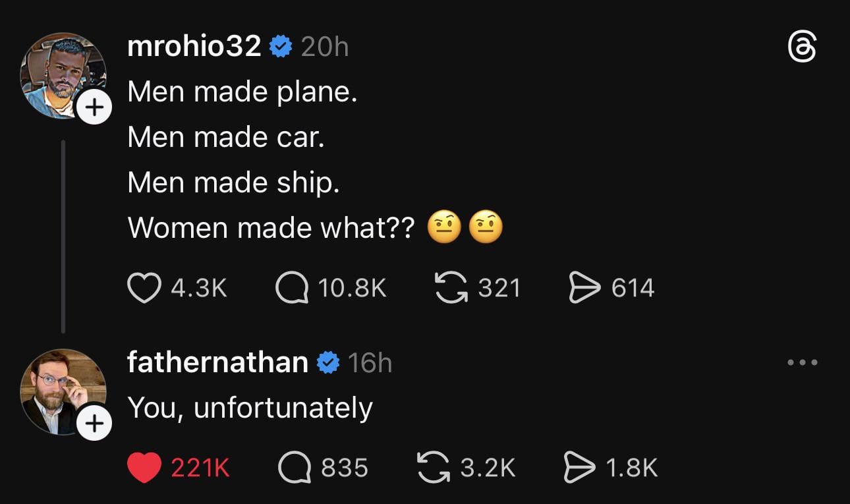Open replies to fathernathan's comment
850x504 pixels.
click(x=295, y=468)
